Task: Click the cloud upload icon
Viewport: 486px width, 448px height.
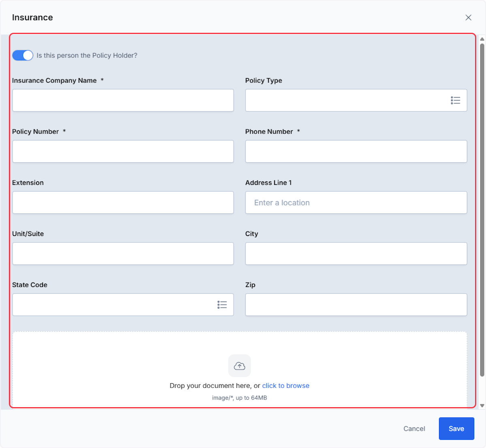Action: (x=239, y=366)
